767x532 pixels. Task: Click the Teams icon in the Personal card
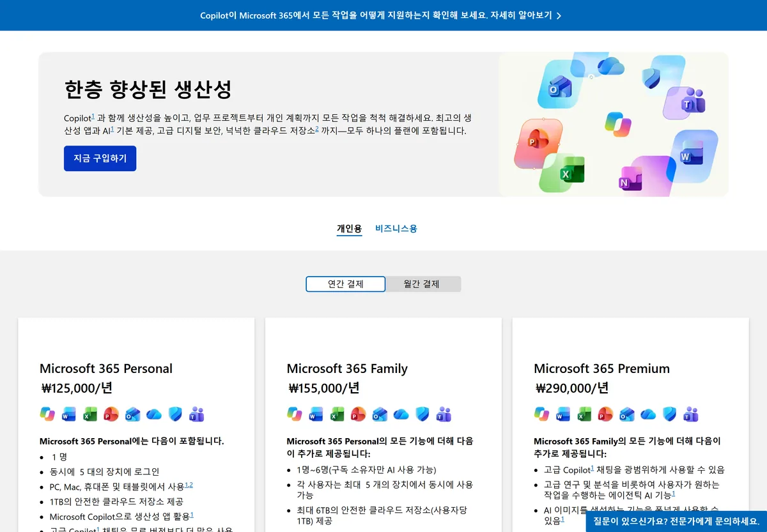[196, 414]
